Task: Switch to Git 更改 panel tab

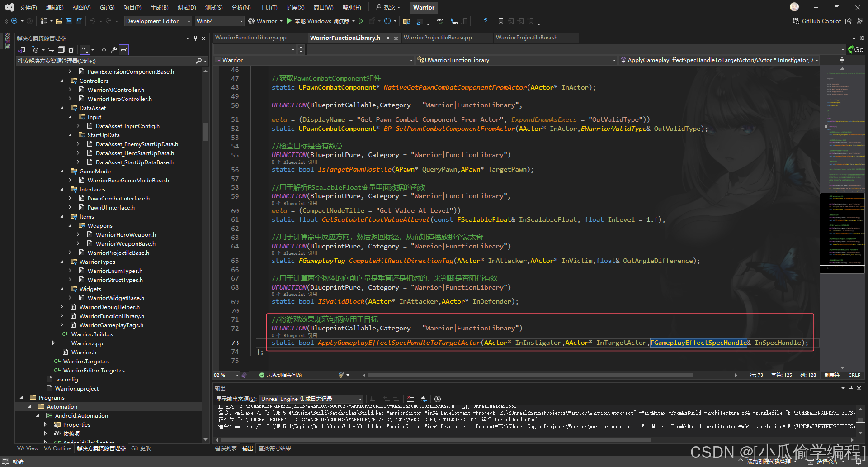Action: 141,448
